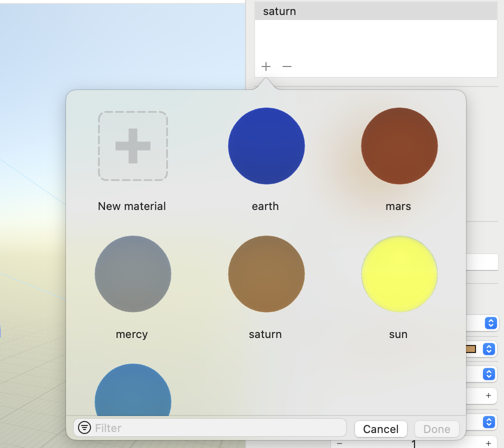Click the tan color swatch in the inspector
Viewport: 504px width, 448px height.
point(470,349)
